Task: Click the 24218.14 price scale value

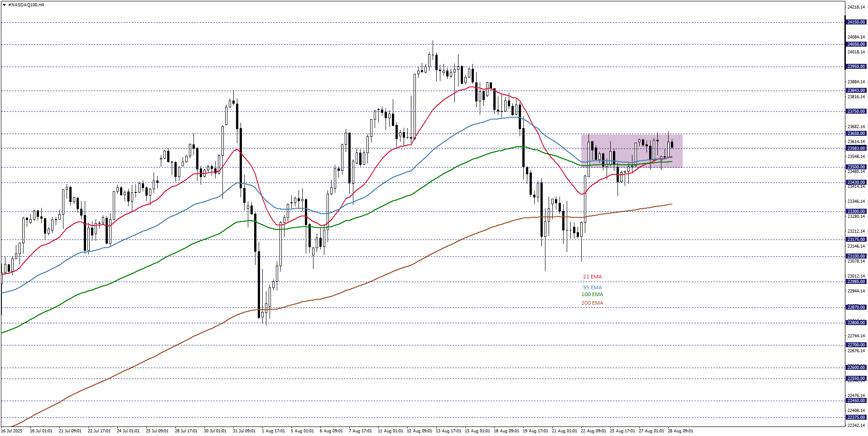Action: [856, 7]
